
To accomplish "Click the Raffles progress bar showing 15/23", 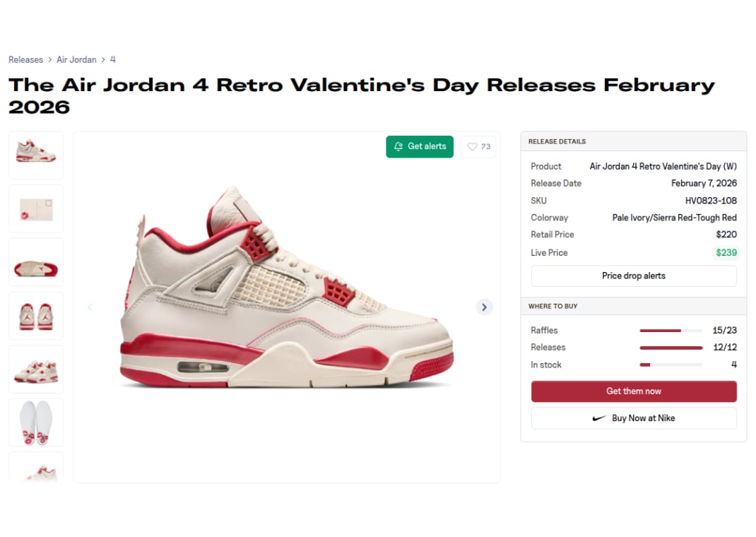I will click(670, 330).
